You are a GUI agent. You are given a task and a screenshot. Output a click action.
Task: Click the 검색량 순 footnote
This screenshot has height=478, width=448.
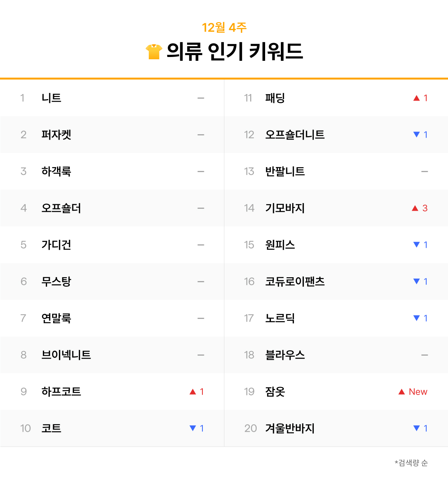[412, 463]
